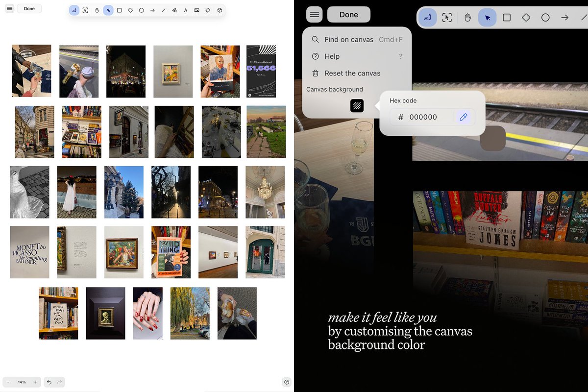
Task: Click the undo arrow at the bottom left
Action: pos(49,382)
